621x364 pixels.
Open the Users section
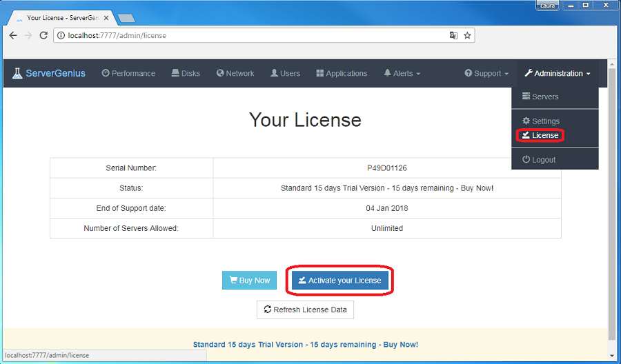tap(285, 73)
